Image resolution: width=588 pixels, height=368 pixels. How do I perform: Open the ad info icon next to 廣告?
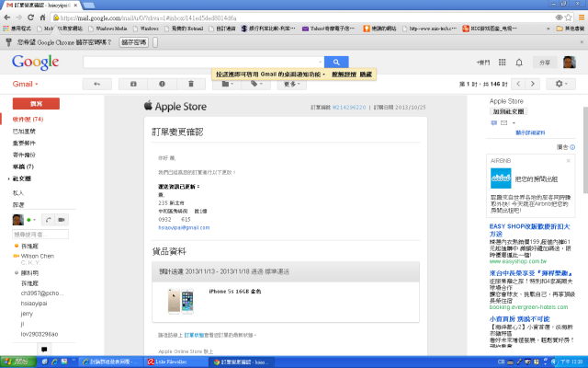[572, 147]
